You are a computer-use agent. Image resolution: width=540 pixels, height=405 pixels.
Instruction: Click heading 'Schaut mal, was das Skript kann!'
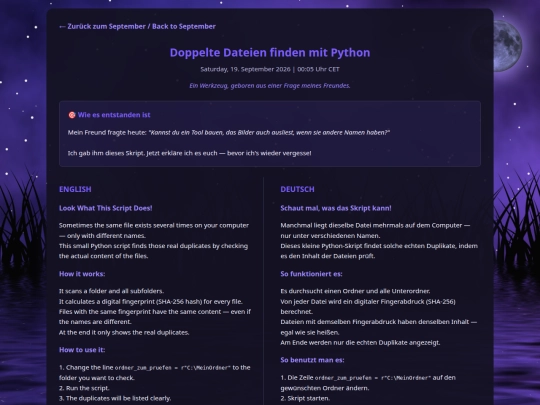[336, 208]
